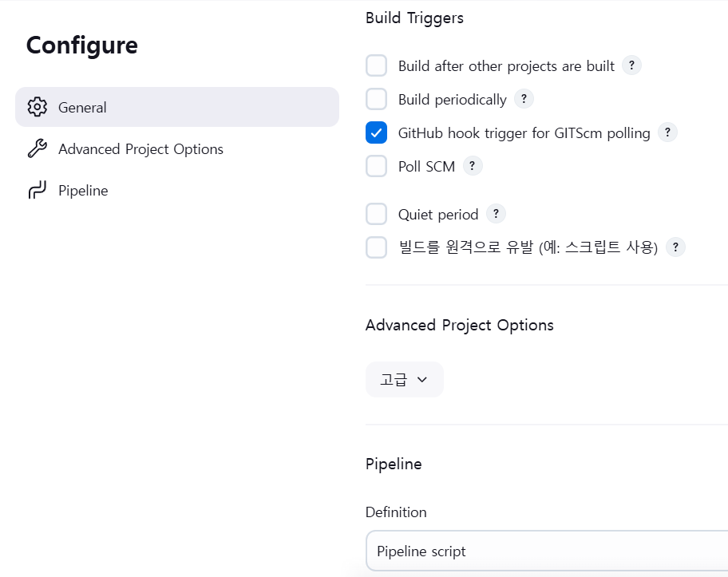Enable Build after other projects are built
Image resolution: width=728 pixels, height=577 pixels.
tap(376, 65)
